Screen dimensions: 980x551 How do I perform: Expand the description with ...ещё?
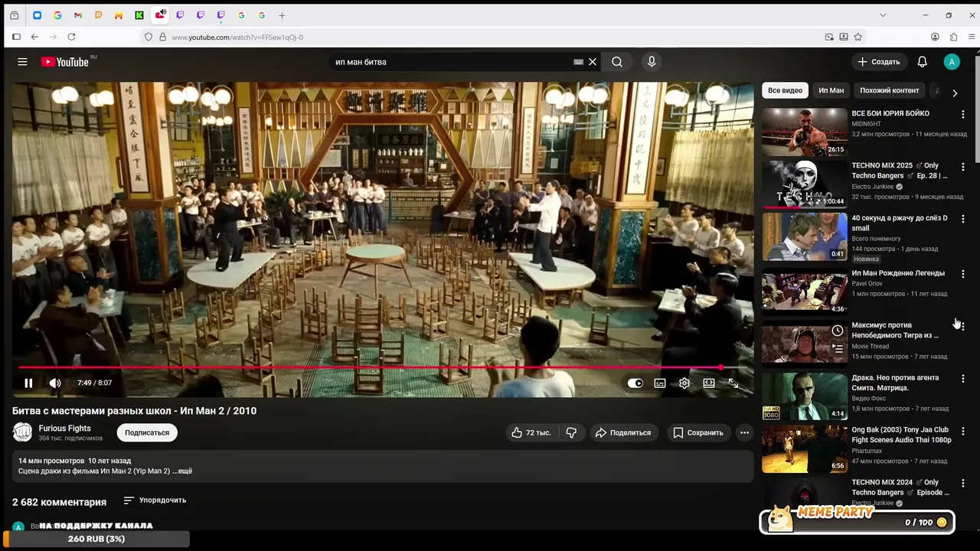pos(182,471)
